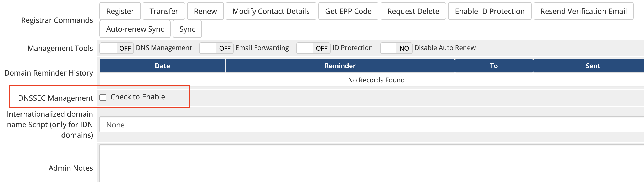Viewport: 644px width, 182px height.
Task: Click the Sent column header
Action: pos(593,66)
